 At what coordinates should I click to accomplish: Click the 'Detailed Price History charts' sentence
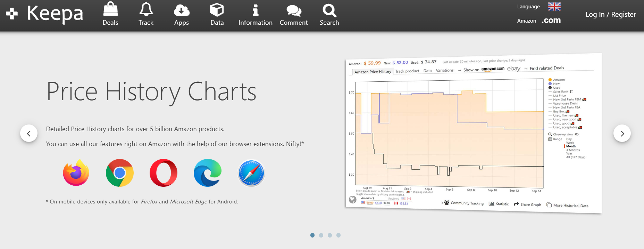point(135,129)
